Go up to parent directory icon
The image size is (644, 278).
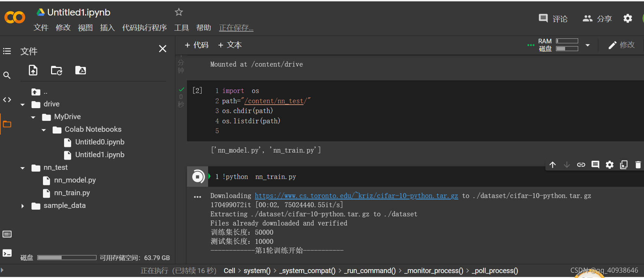coord(36,92)
